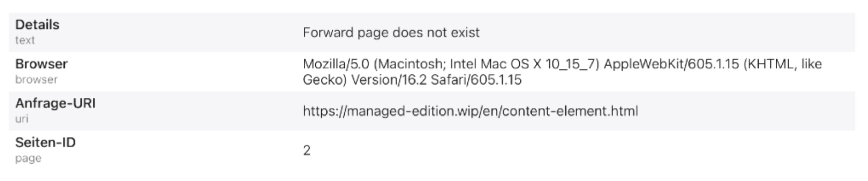Click the 'browser' field name sublabel
This screenshot has width=868, height=181.
tap(36, 79)
